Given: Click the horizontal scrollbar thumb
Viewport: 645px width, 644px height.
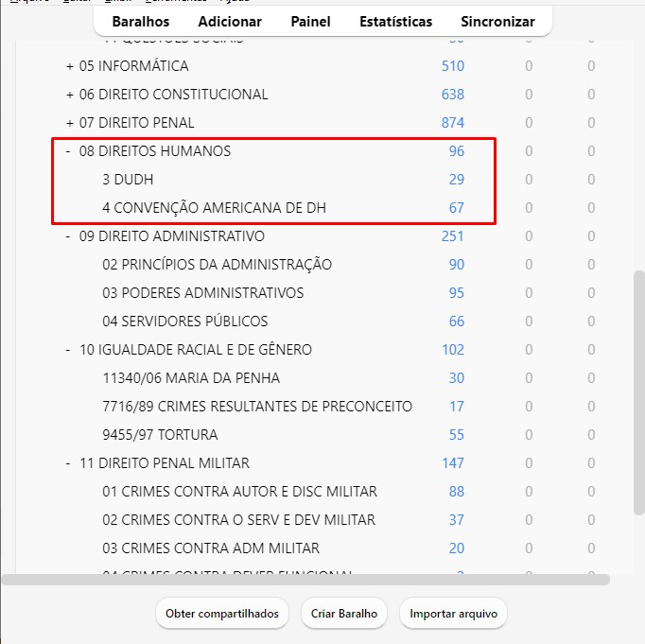Looking at the screenshot, I should (305, 580).
